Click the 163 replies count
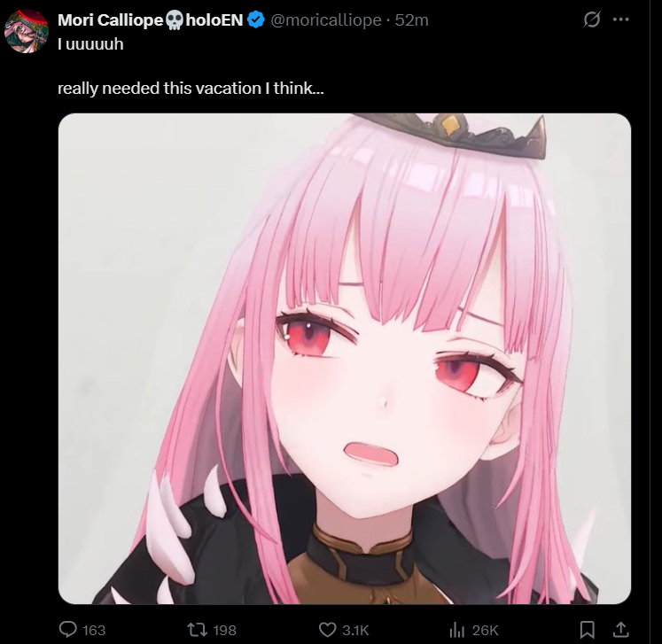This screenshot has height=644, width=662. (94, 630)
